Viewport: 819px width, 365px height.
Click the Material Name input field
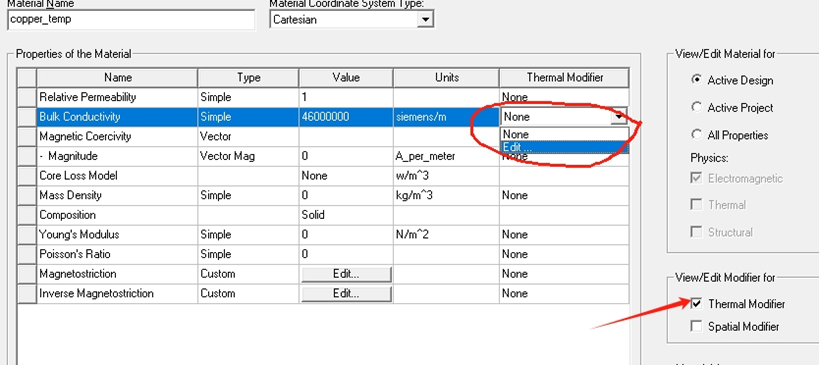tap(132, 20)
